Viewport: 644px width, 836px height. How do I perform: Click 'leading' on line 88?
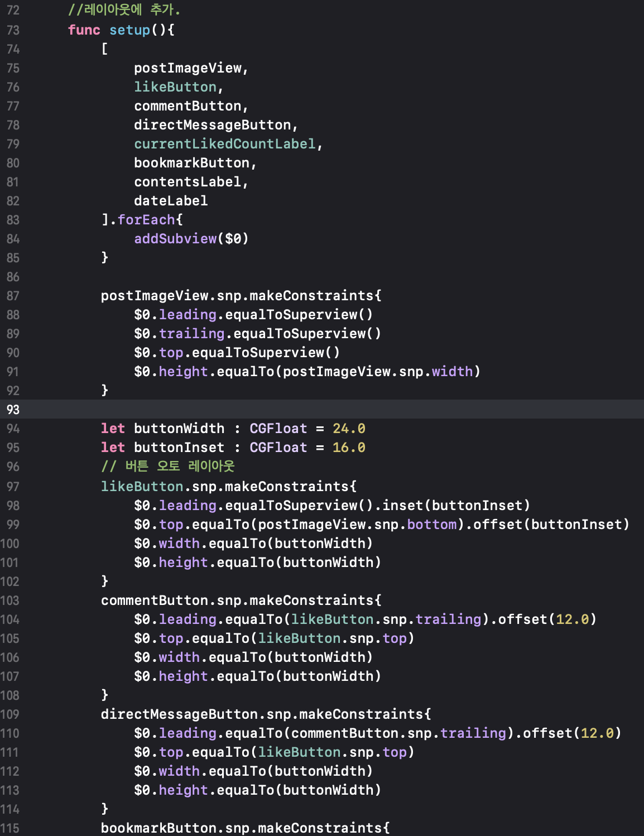coord(188,315)
